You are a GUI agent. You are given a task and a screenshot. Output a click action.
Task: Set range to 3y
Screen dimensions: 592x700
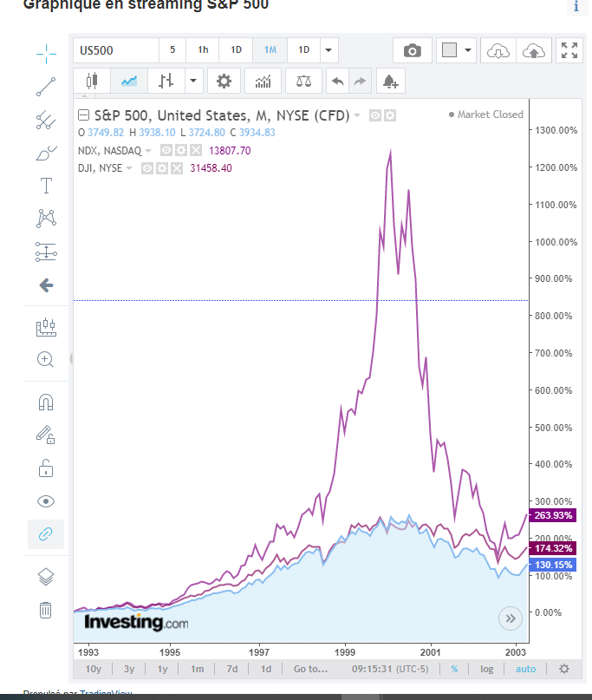pyautogui.click(x=129, y=669)
